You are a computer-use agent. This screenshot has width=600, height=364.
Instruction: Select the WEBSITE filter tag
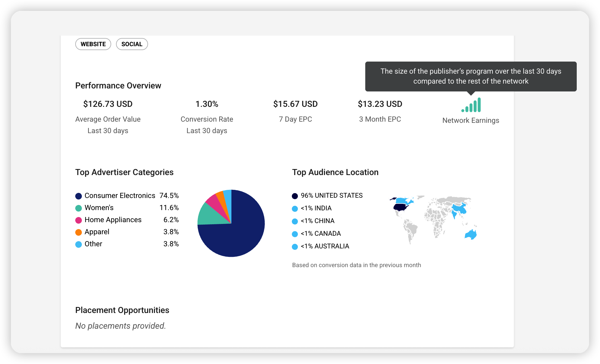[93, 44]
